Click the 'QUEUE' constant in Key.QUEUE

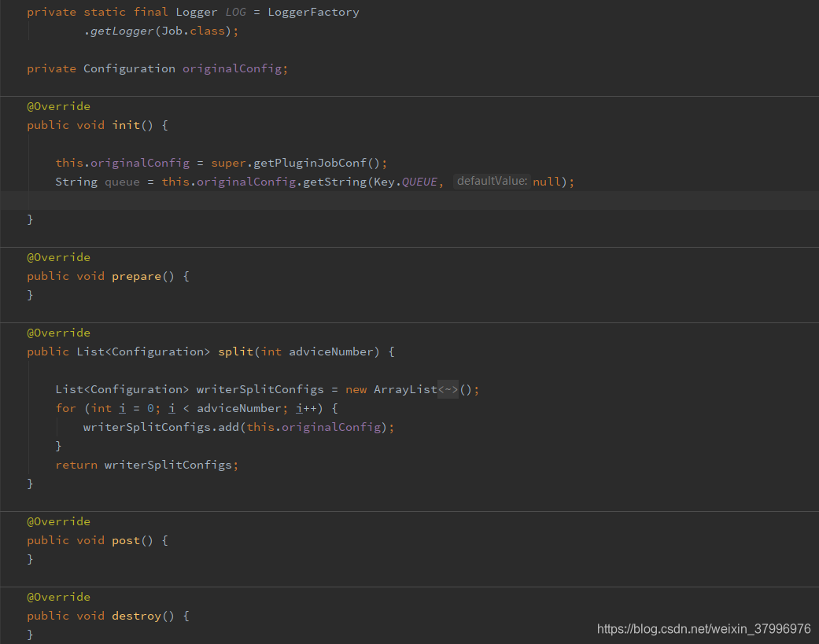[x=419, y=182]
